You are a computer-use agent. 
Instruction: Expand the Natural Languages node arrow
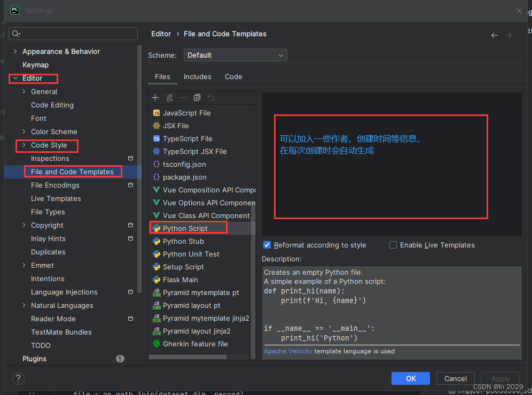click(x=24, y=305)
